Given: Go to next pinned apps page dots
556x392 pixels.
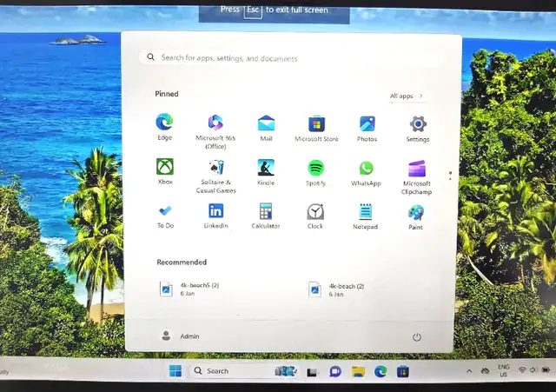Looking at the screenshot, I should pyautogui.click(x=450, y=176).
